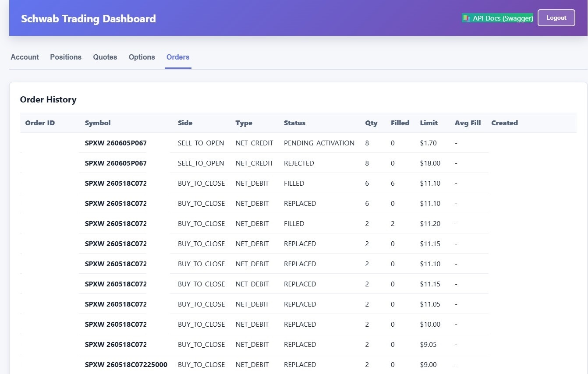
Task: Switch to the Account tab
Action: click(x=25, y=57)
